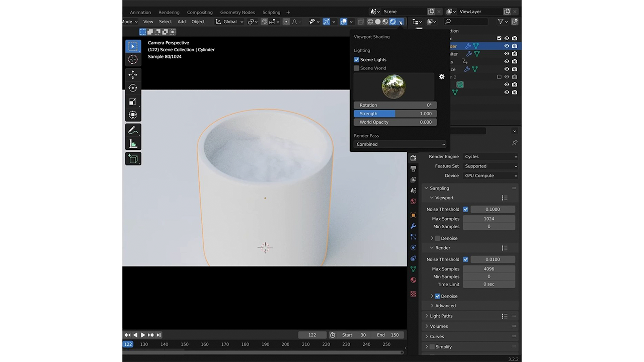Viewport: 644px width, 362px height.
Task: Pin the properties editor context
Action: [514, 143]
